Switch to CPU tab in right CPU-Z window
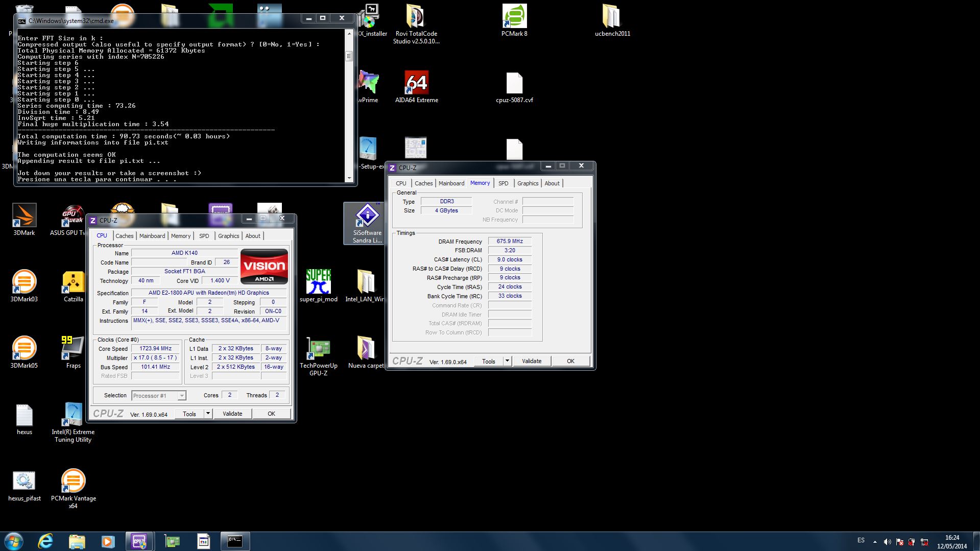980x551 pixels. click(401, 183)
